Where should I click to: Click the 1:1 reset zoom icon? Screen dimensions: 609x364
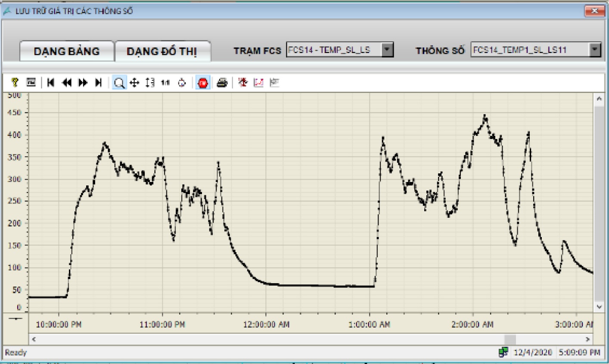click(165, 83)
